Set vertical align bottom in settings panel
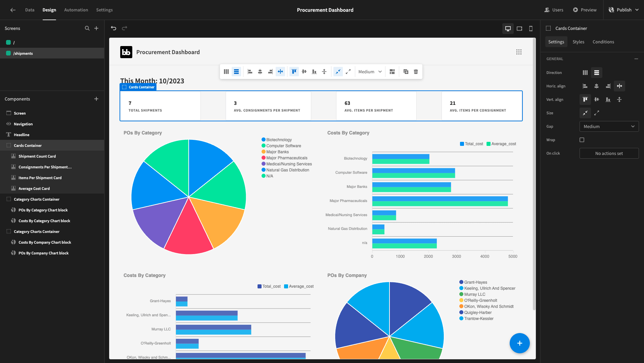The width and height of the screenshot is (644, 363). (608, 99)
